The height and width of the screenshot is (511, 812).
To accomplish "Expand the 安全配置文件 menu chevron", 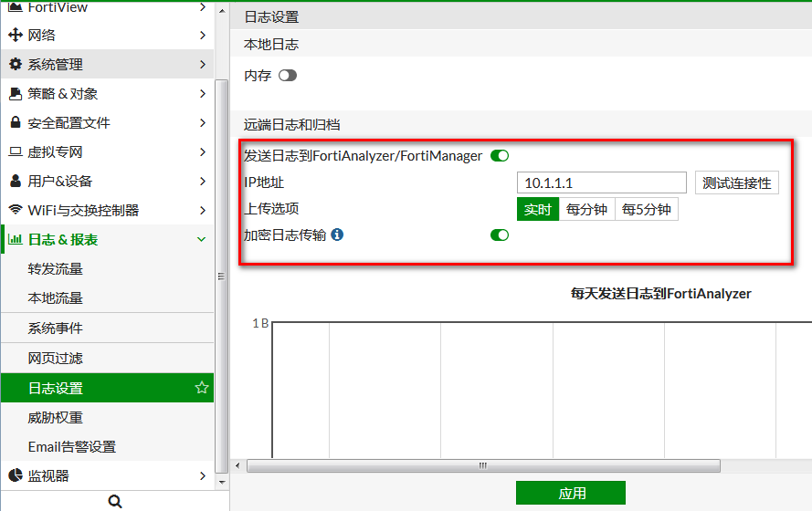I will pos(203,122).
